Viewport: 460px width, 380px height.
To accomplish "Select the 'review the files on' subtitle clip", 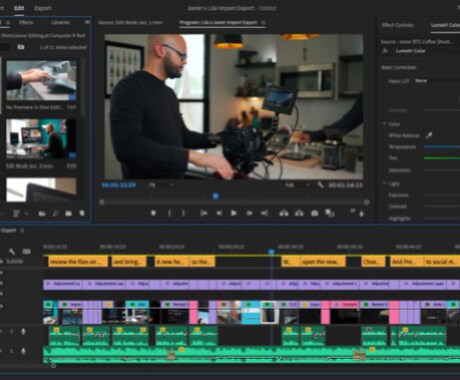I will click(x=78, y=262).
